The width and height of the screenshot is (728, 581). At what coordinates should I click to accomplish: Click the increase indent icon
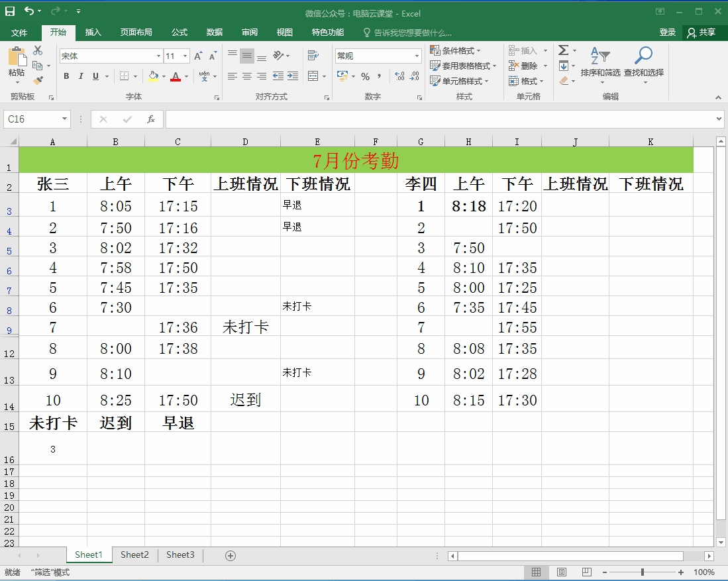293,76
